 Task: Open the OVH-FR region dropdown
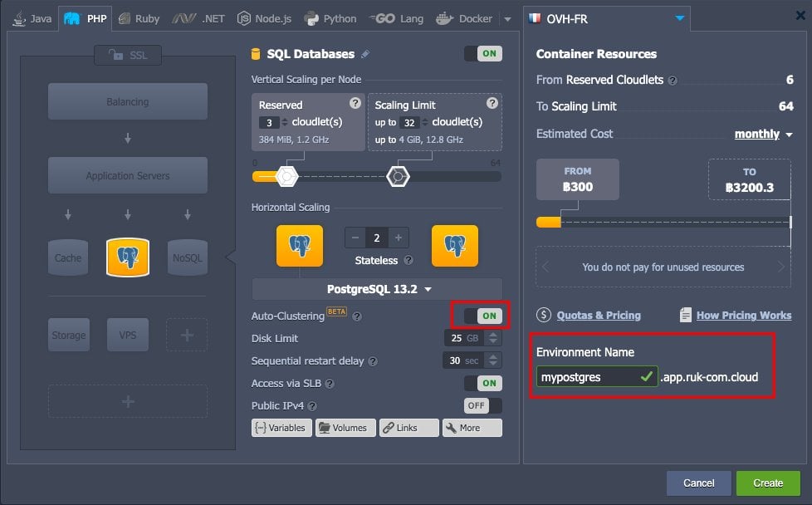[x=606, y=19]
